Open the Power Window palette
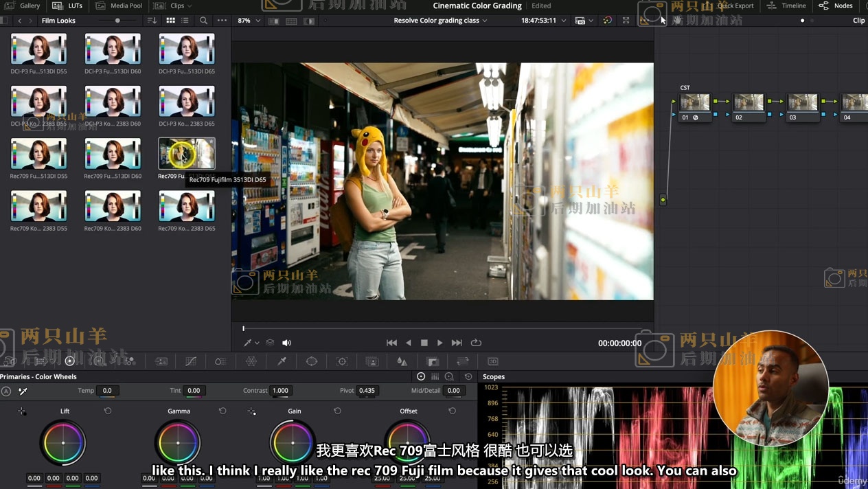 312,361
